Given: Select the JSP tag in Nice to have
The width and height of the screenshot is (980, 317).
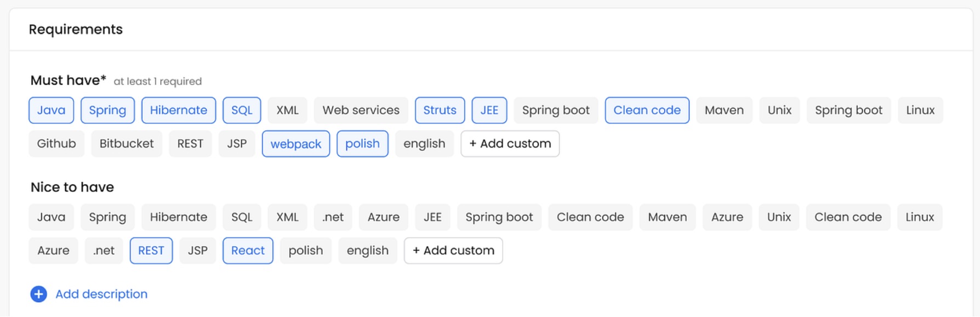Looking at the screenshot, I should [197, 251].
